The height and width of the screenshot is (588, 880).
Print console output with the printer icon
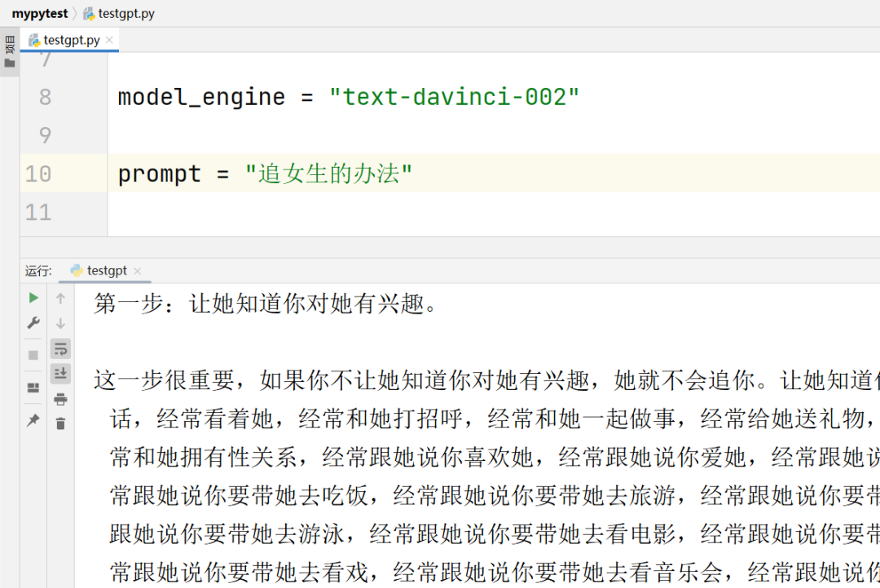pyautogui.click(x=60, y=399)
